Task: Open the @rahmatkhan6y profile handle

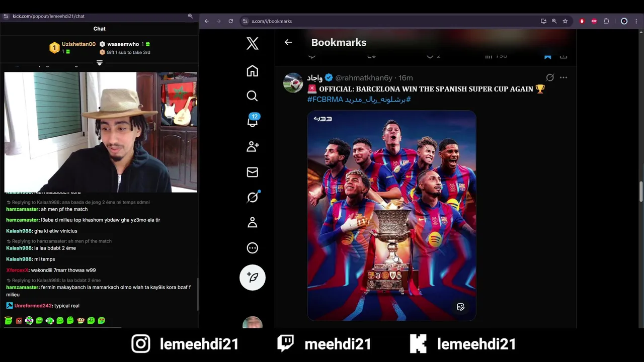Action: pyautogui.click(x=364, y=78)
